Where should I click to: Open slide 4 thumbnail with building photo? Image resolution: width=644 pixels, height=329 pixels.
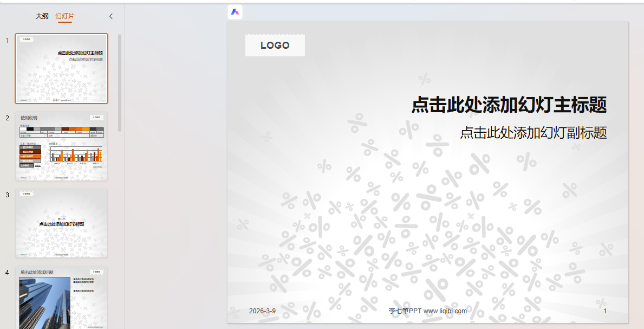click(62, 298)
